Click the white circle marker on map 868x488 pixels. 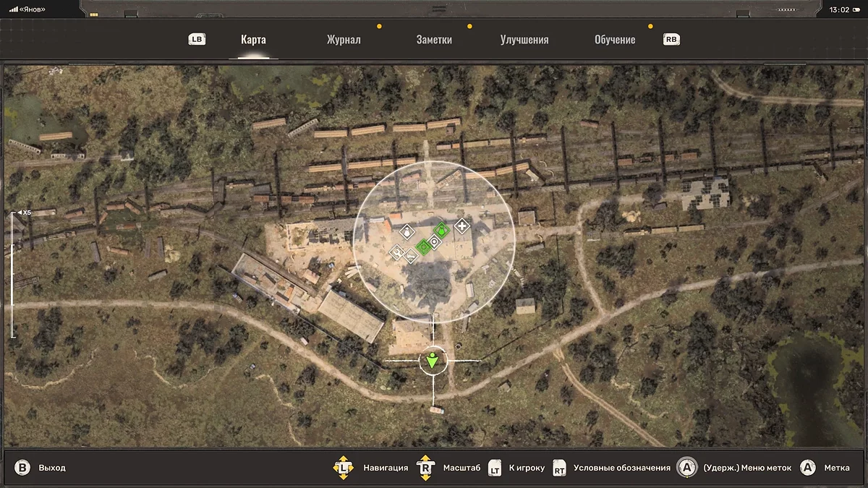tap(434, 242)
